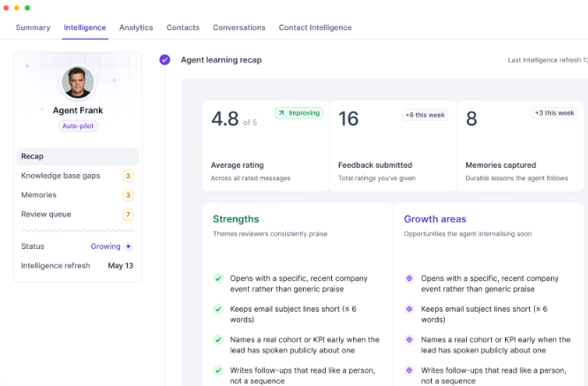
Task: Click purple icon for Growth 'Opens with a specific'
Action: point(409,278)
